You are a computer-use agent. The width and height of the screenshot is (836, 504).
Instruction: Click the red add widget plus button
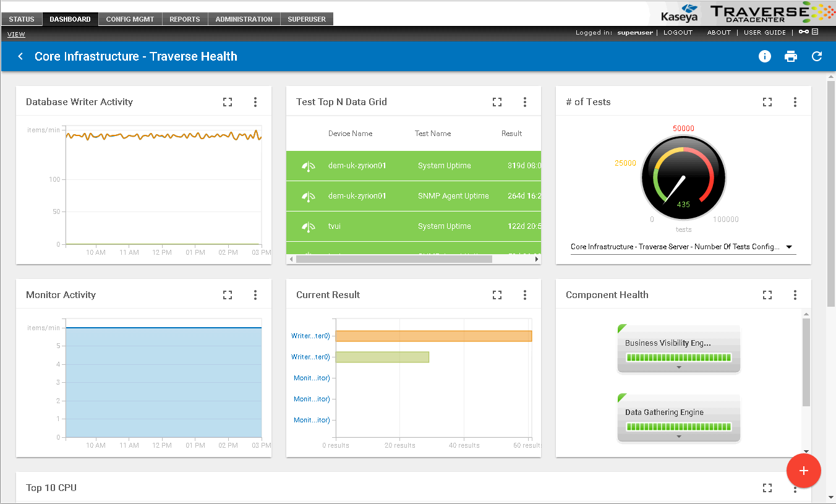[803, 471]
